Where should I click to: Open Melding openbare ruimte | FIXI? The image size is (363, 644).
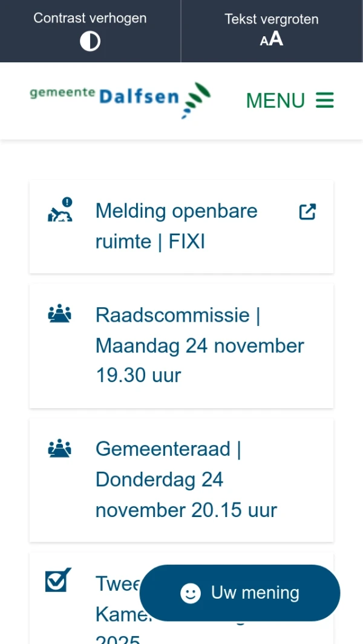point(176,226)
